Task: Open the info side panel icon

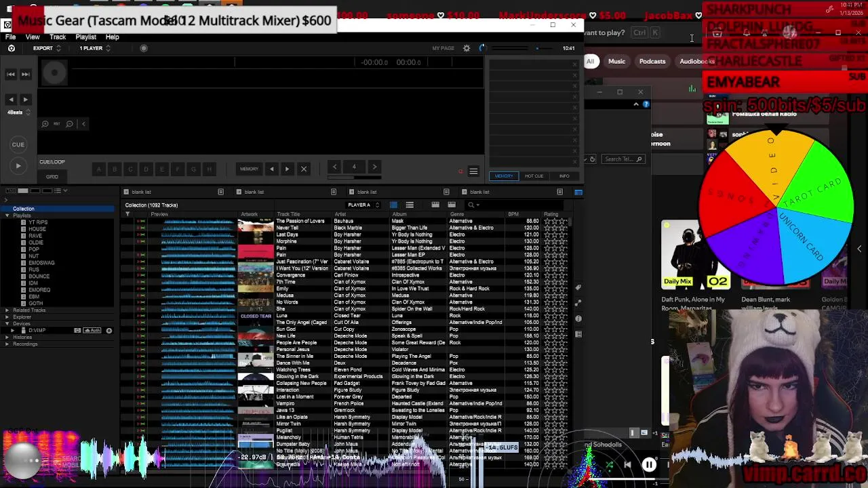Action: point(578,319)
